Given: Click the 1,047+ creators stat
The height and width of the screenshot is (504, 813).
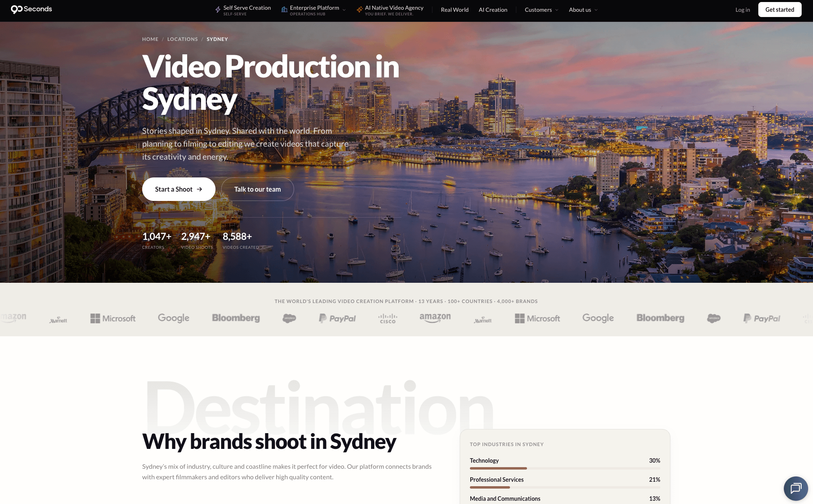Looking at the screenshot, I should tap(157, 240).
